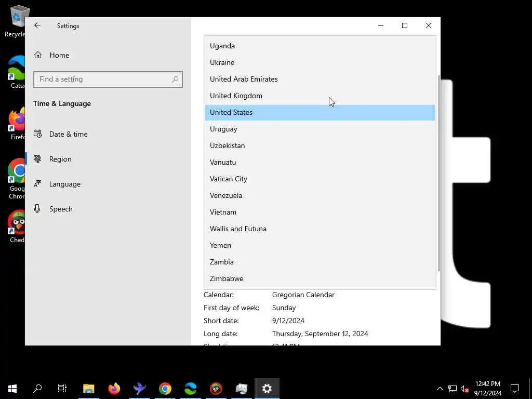
Task: Open Region settings
Action: point(108,159)
